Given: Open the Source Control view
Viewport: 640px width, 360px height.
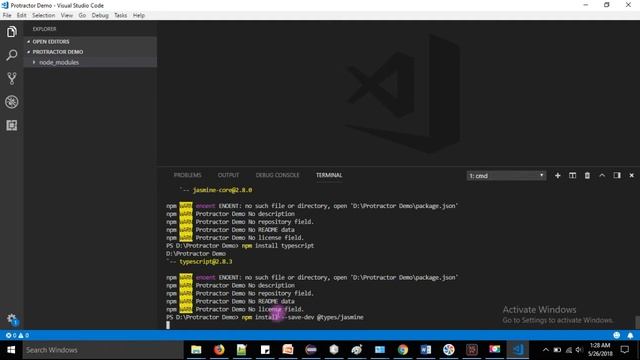Looking at the screenshot, I should pos(11,78).
